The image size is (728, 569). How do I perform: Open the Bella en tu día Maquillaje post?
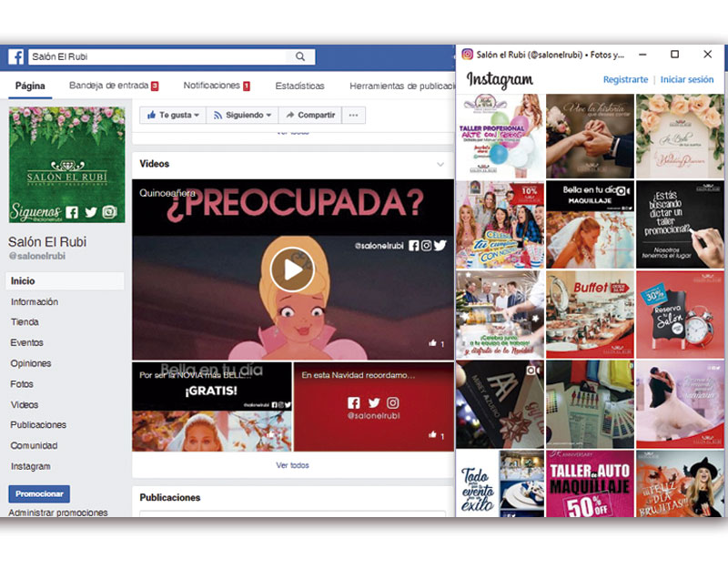click(x=590, y=224)
